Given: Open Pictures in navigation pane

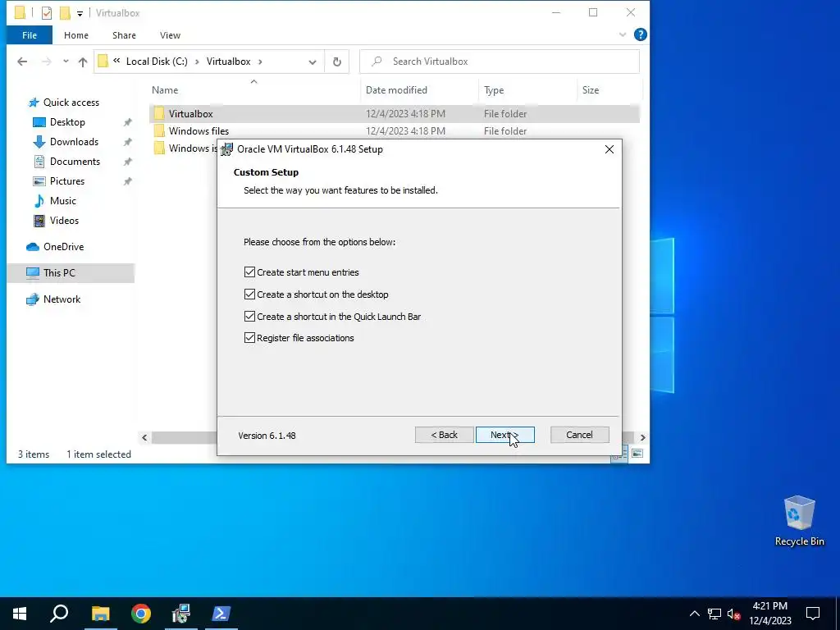Looking at the screenshot, I should coord(67,181).
